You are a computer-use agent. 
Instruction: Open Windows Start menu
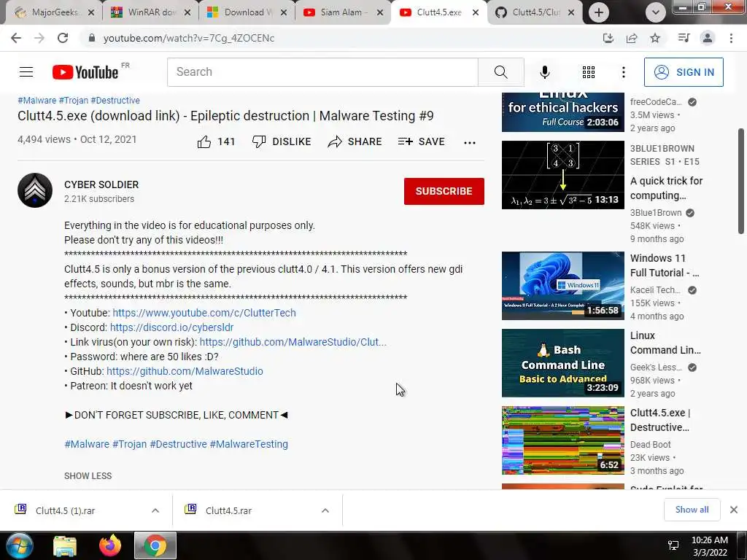coord(19,545)
